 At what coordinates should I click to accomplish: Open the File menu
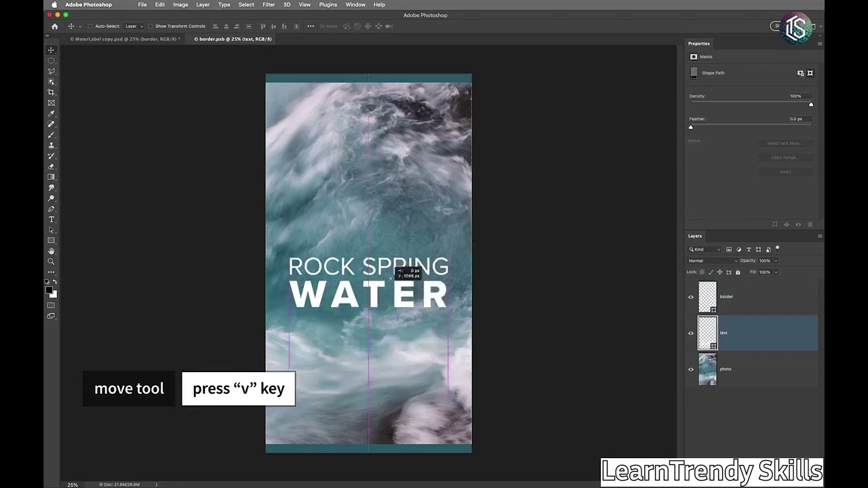[142, 5]
